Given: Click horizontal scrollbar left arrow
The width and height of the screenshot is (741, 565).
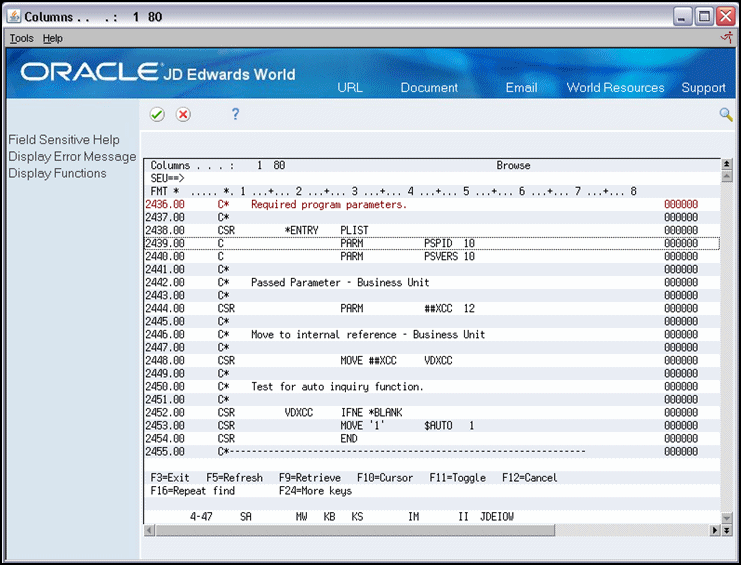Looking at the screenshot, I should (149, 531).
